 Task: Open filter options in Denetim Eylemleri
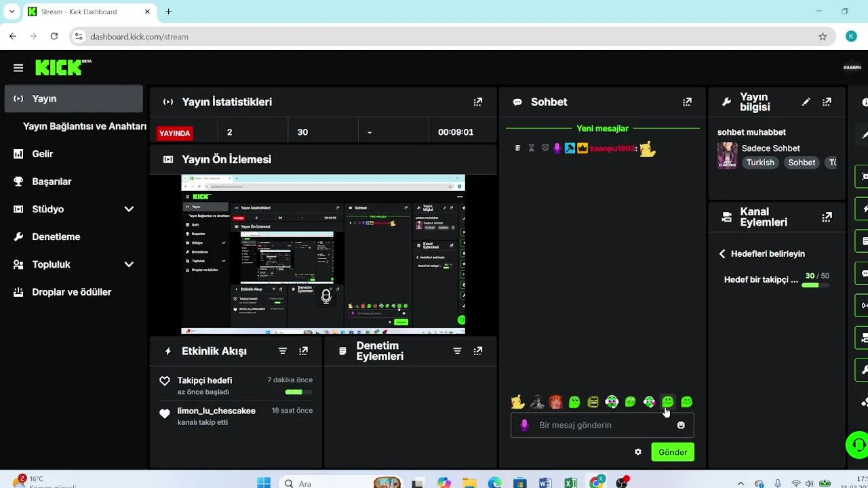pos(457,351)
